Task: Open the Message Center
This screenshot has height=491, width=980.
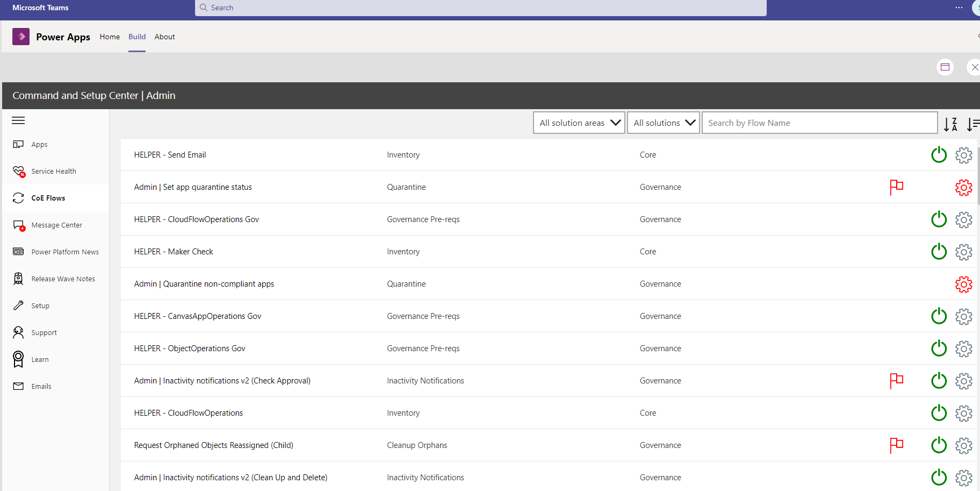Action: [x=56, y=225]
